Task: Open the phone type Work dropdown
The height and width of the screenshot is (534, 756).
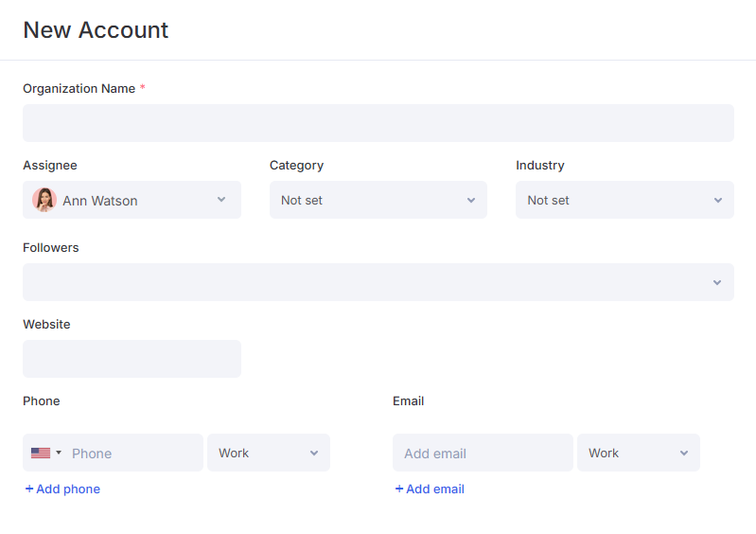Action: point(269,453)
